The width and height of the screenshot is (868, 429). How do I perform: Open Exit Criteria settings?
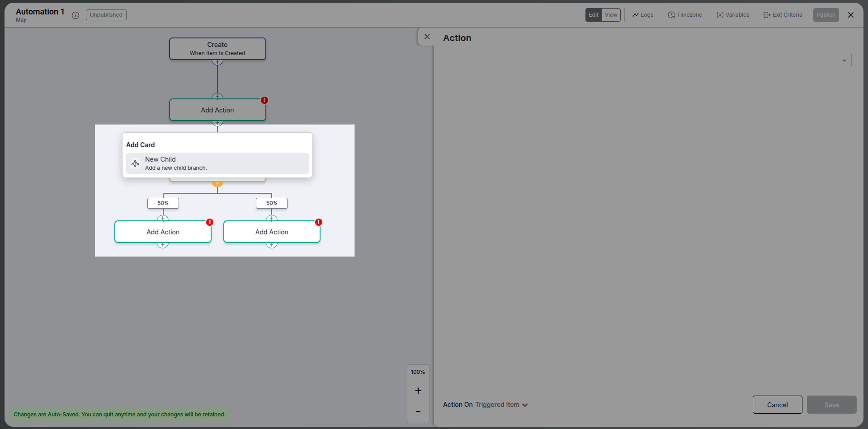[783, 15]
